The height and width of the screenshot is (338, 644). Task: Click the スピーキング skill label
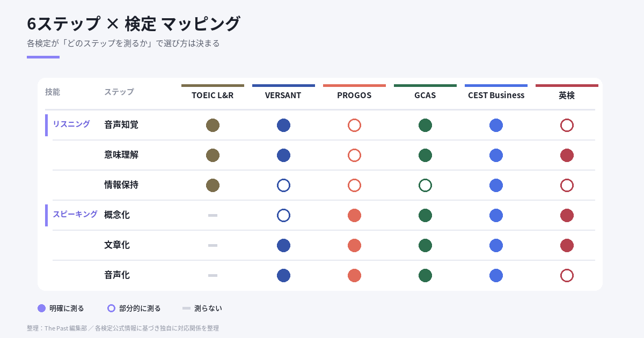(x=75, y=214)
